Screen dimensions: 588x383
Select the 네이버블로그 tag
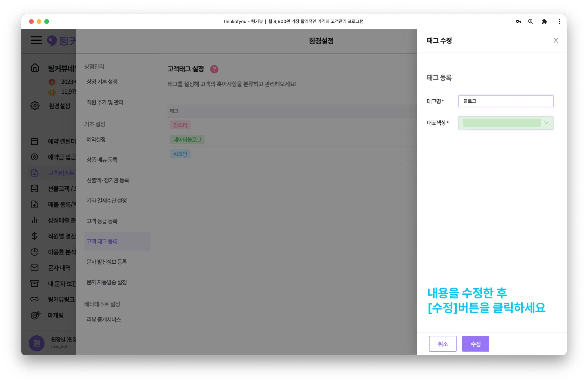[x=187, y=139]
